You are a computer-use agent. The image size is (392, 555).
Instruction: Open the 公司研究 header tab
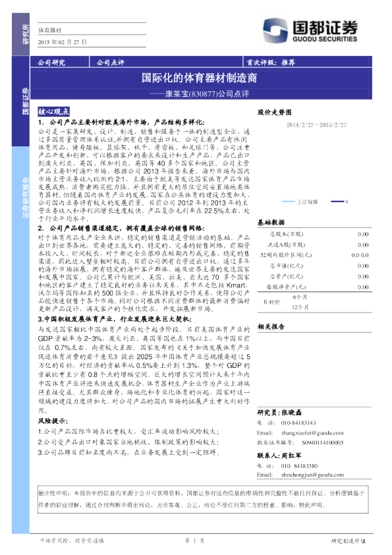pyautogui.click(x=51, y=63)
